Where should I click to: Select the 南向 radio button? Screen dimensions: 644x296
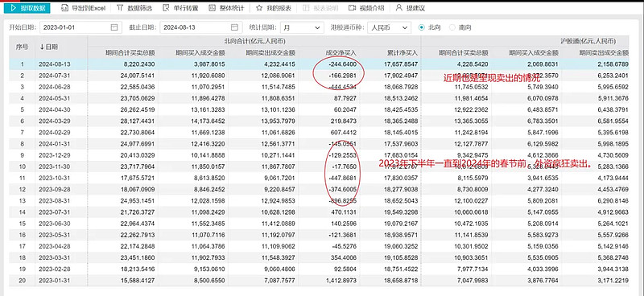point(452,27)
